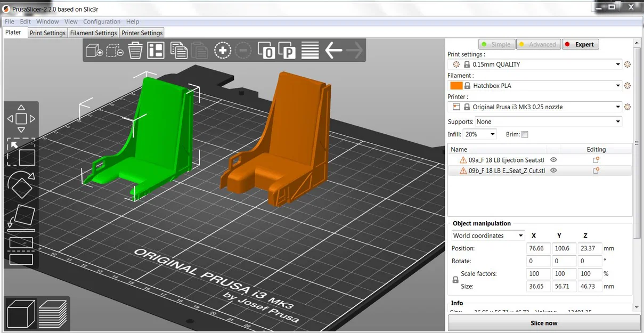Open the File menu
This screenshot has width=644, height=333.
[10, 21]
